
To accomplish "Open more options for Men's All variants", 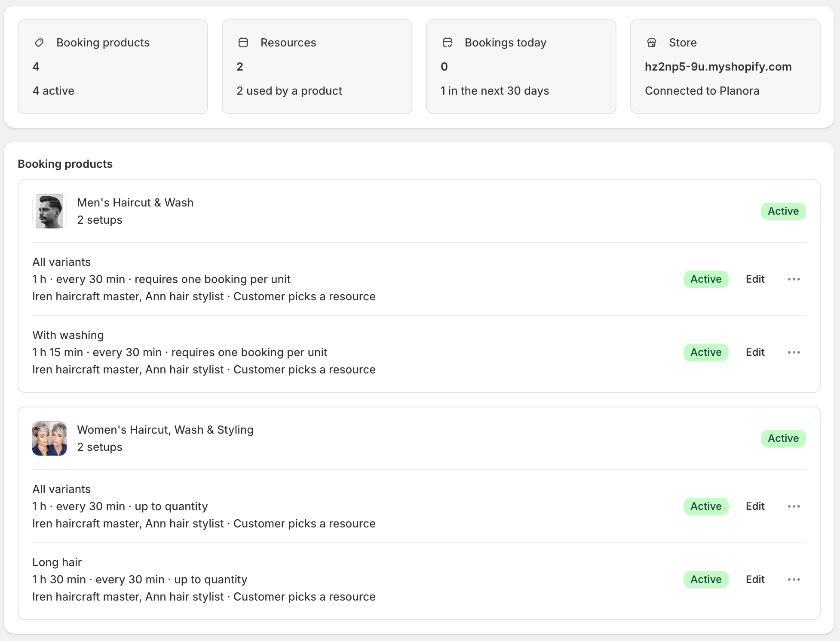I will 794,279.
